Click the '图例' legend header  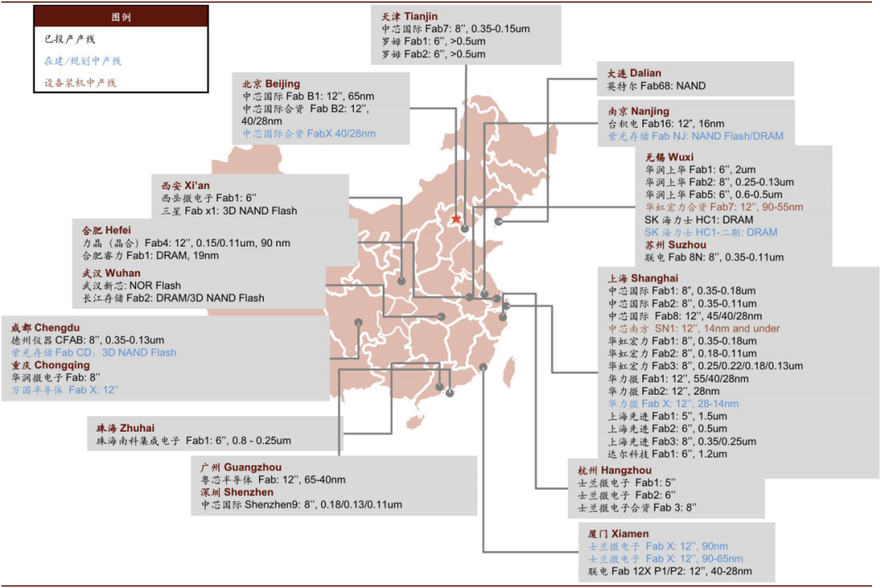click(x=120, y=17)
